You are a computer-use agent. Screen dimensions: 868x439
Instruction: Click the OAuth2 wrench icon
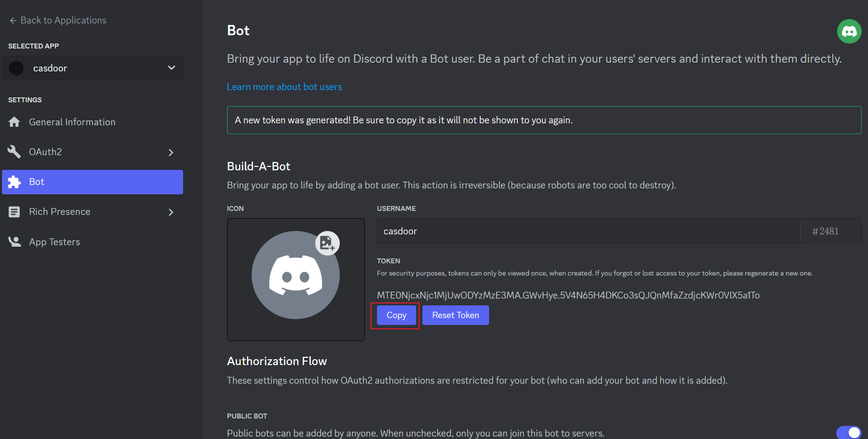[x=14, y=152]
